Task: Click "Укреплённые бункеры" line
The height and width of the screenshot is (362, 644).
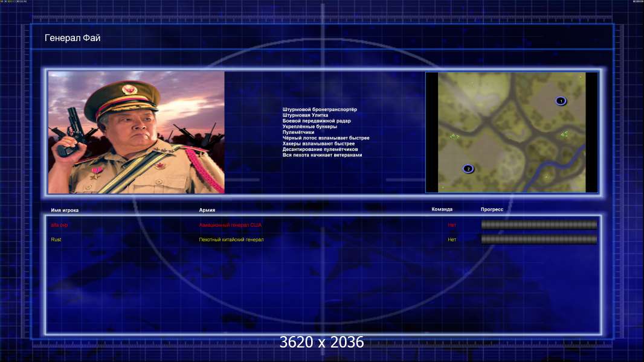Action: point(310,127)
